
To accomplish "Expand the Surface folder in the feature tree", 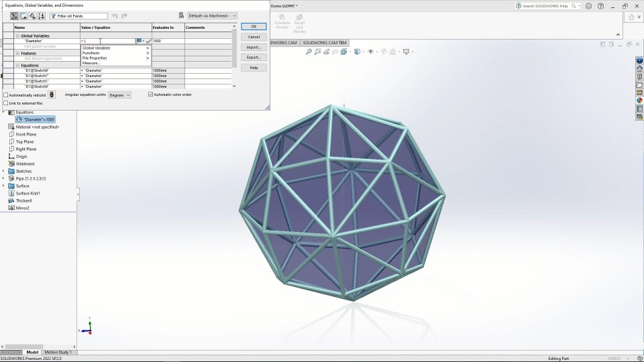I will point(4,186).
